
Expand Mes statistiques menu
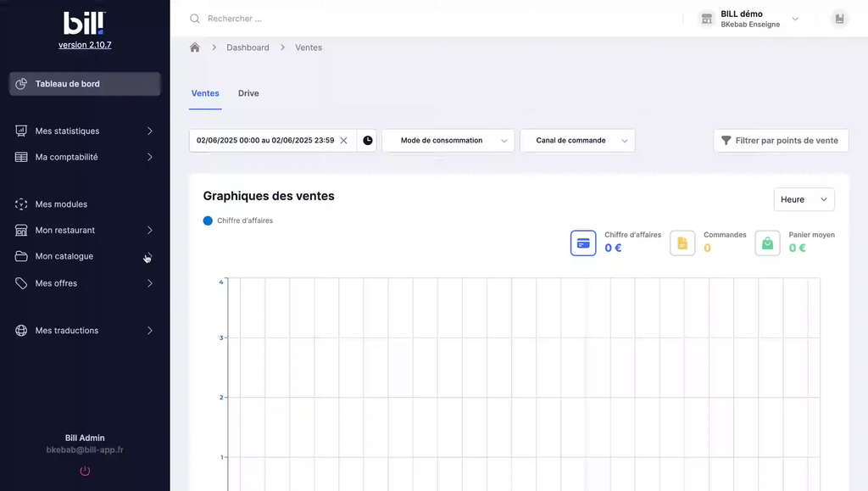(x=85, y=131)
